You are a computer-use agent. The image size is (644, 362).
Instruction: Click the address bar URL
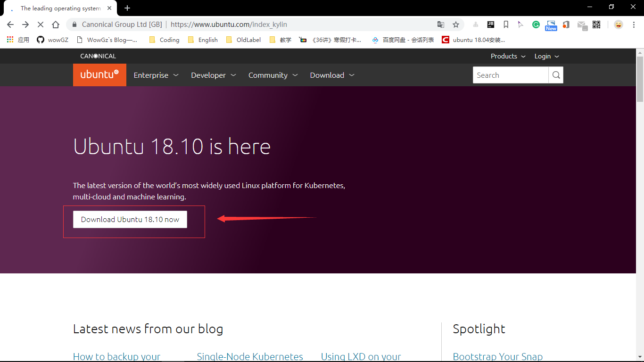[229, 25]
